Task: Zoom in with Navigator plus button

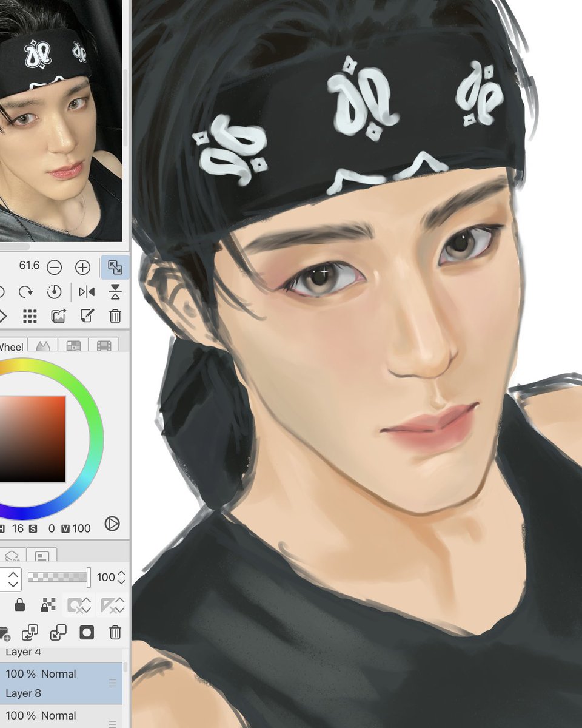Action: [82, 267]
